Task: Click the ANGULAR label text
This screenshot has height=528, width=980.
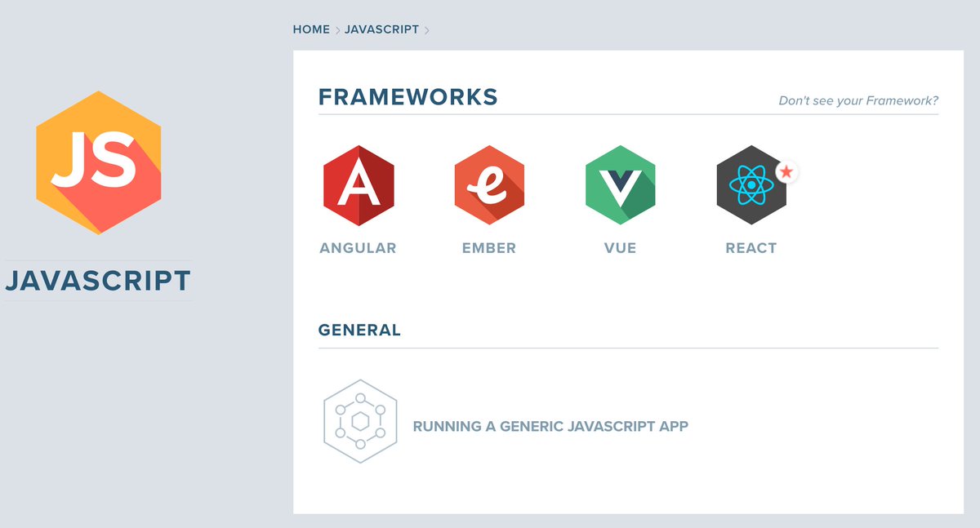Action: tap(358, 248)
